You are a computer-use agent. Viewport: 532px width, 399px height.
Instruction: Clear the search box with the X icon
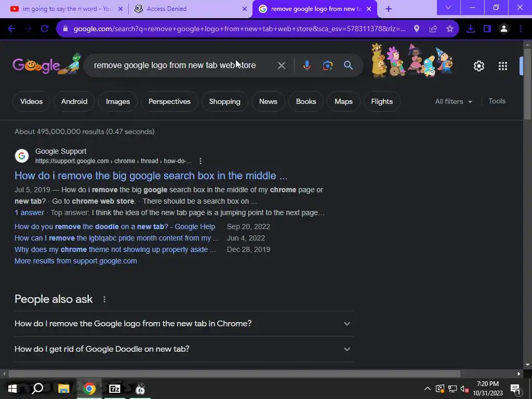point(281,65)
